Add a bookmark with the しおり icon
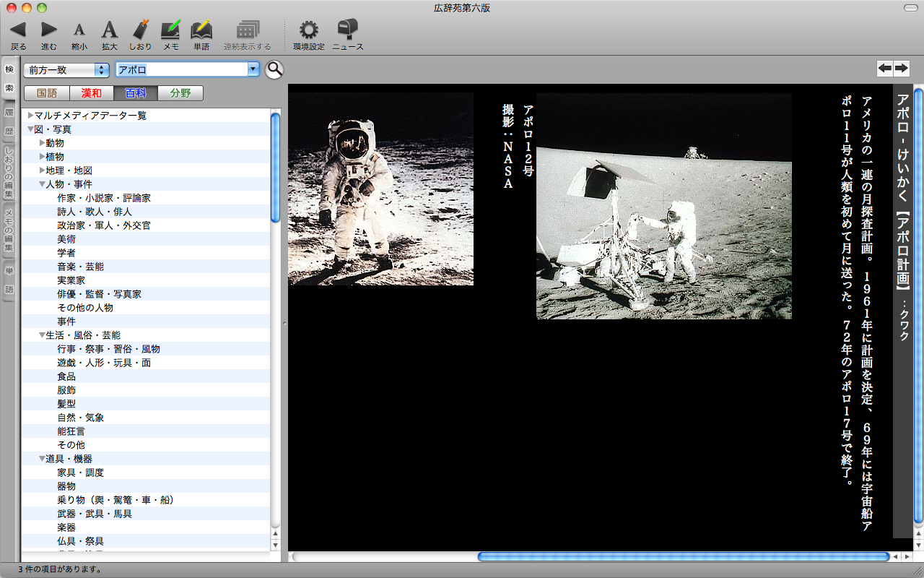Screen dimensions: 924x578 pos(141,30)
